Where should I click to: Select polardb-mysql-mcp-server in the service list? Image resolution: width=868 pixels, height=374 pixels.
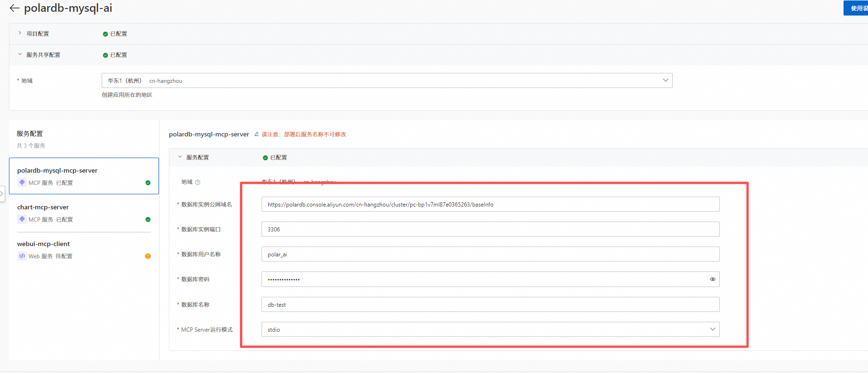[x=84, y=176]
